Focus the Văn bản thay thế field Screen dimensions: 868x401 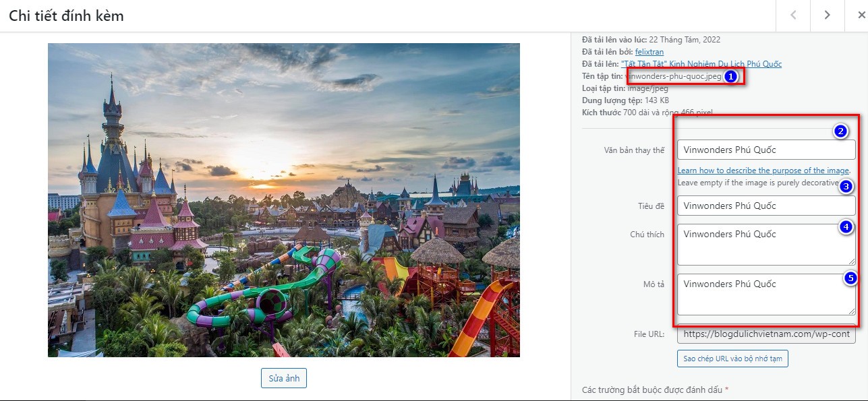point(766,150)
